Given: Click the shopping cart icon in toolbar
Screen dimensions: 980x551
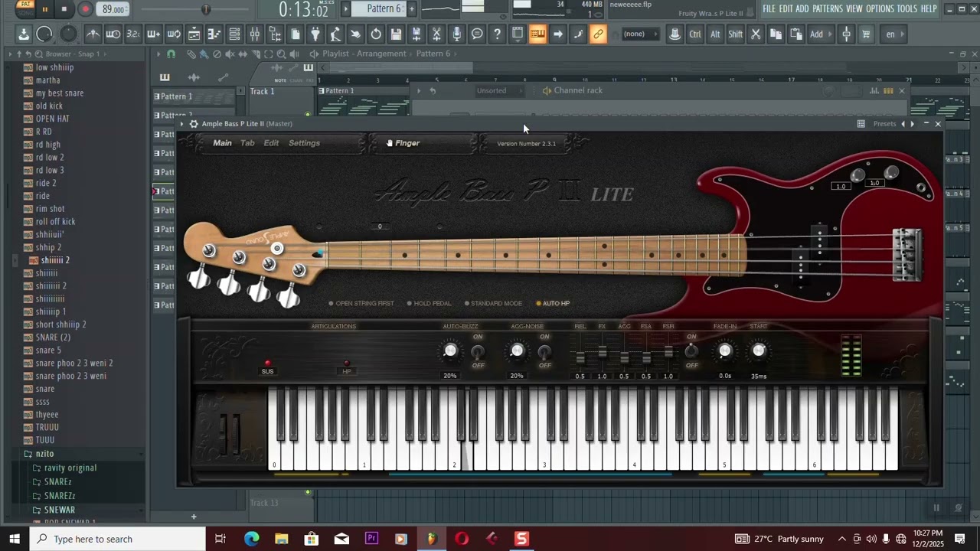Looking at the screenshot, I should [867, 34].
